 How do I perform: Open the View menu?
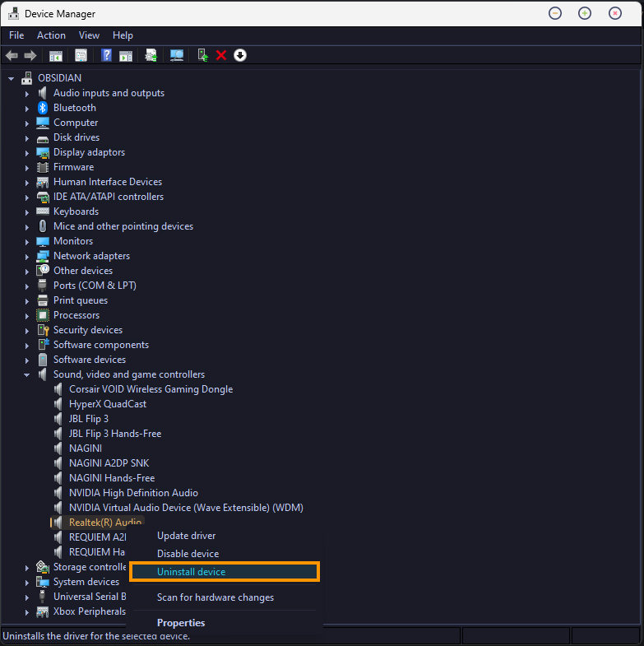click(89, 35)
